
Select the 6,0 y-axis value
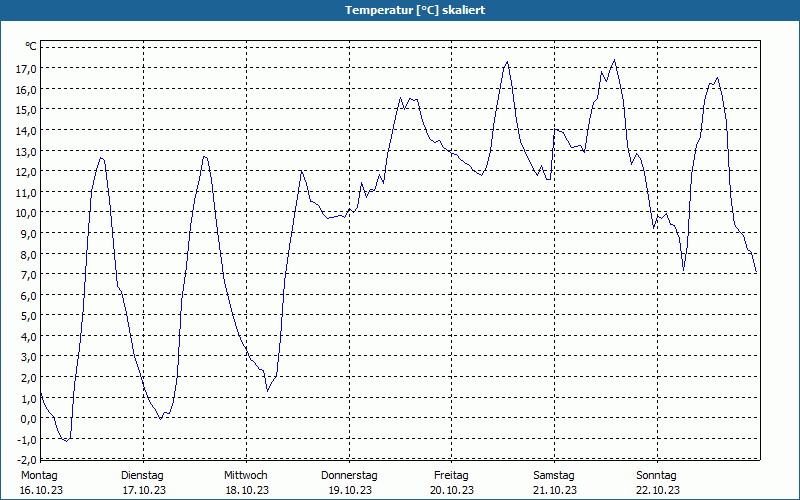tap(29, 295)
